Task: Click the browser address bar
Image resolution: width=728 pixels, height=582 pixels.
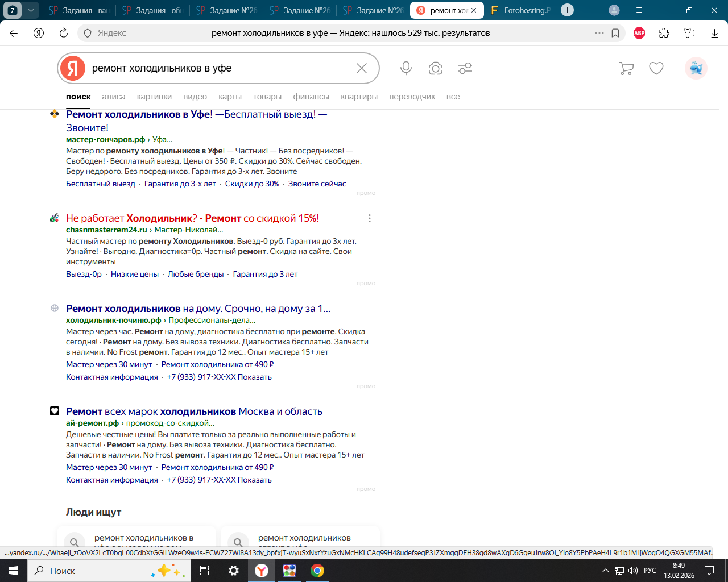Action: [350, 33]
